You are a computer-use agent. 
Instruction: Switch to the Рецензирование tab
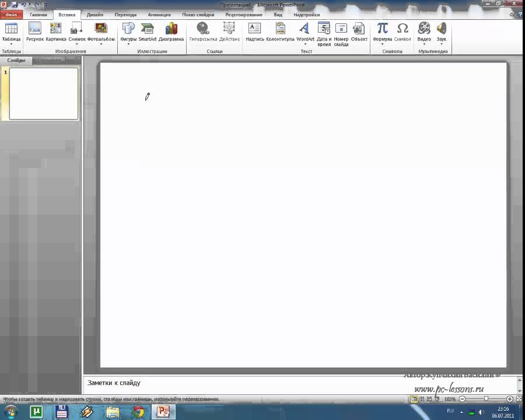point(244,15)
